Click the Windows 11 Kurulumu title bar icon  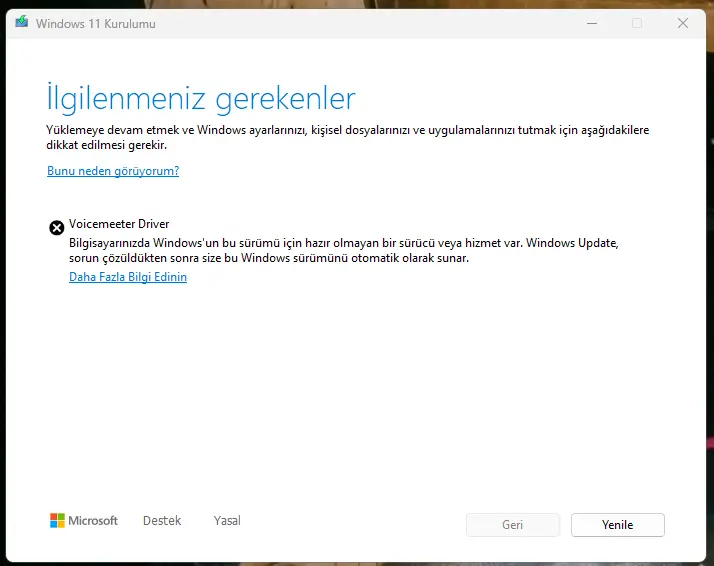21,21
